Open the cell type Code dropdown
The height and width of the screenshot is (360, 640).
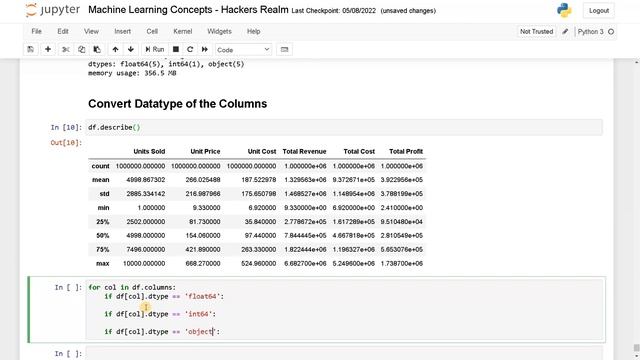(x=243, y=50)
